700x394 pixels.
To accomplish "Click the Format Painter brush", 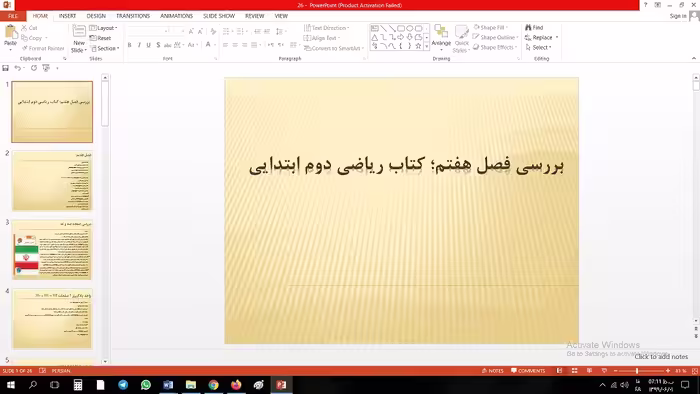I will [25, 48].
